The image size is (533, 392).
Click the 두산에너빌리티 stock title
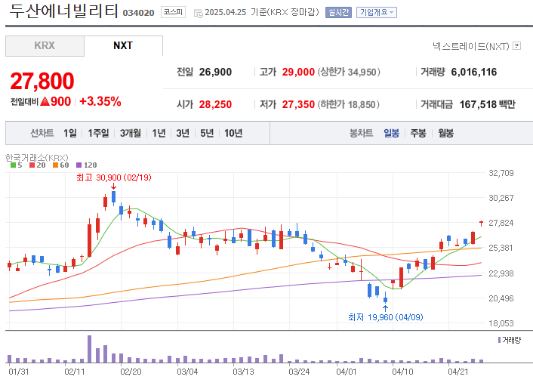63,11
